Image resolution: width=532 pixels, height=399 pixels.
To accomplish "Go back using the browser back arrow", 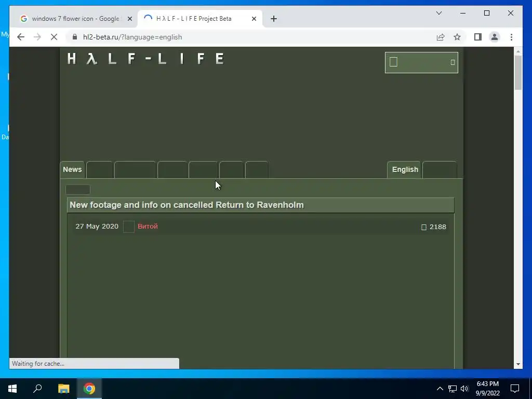I will coord(21,37).
